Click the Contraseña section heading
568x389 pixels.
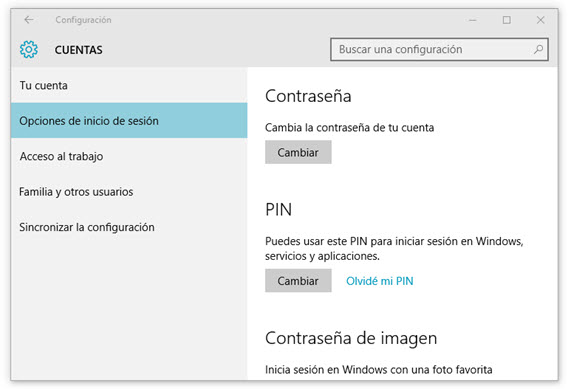tap(308, 96)
